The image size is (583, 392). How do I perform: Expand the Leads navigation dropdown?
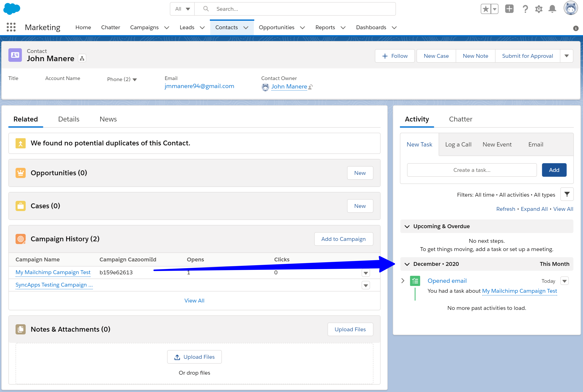202,28
